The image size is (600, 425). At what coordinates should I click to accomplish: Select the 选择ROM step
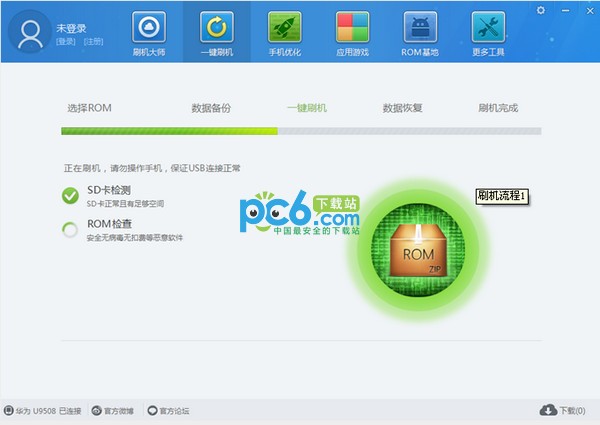point(90,108)
